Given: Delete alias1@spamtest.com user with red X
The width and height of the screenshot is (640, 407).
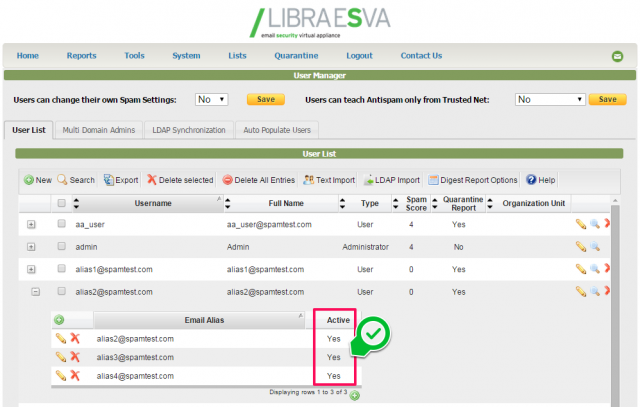Looking at the screenshot, I should click(x=607, y=268).
